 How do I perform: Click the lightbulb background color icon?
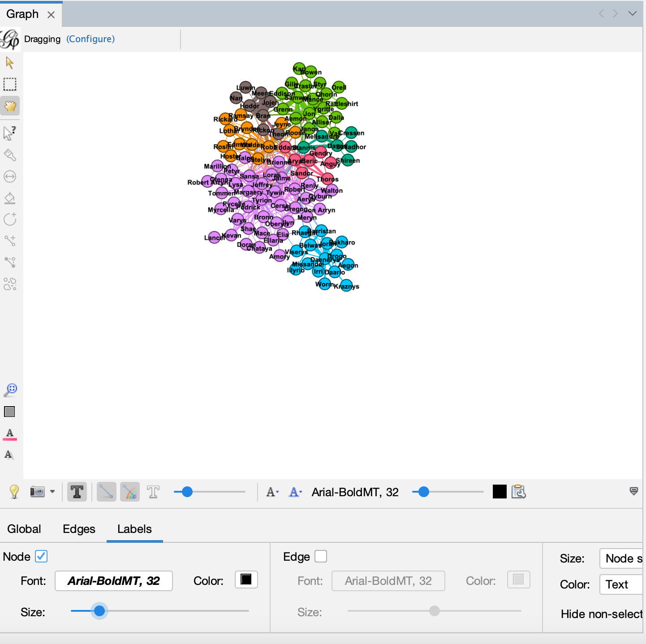pyautogui.click(x=14, y=492)
